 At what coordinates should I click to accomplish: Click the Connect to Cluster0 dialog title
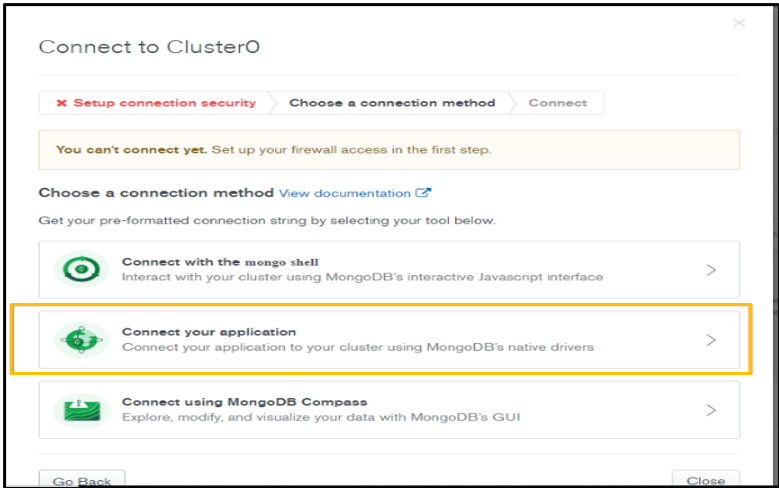[149, 47]
